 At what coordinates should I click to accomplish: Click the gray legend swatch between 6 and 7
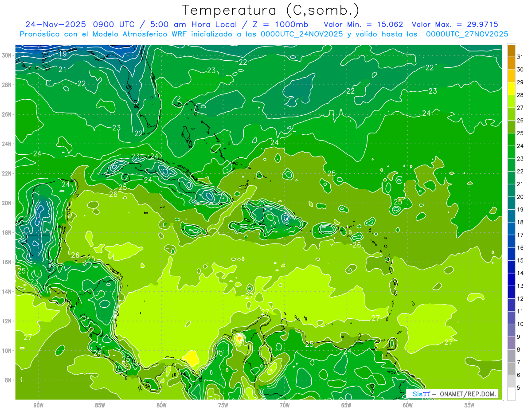pyautogui.click(x=511, y=368)
